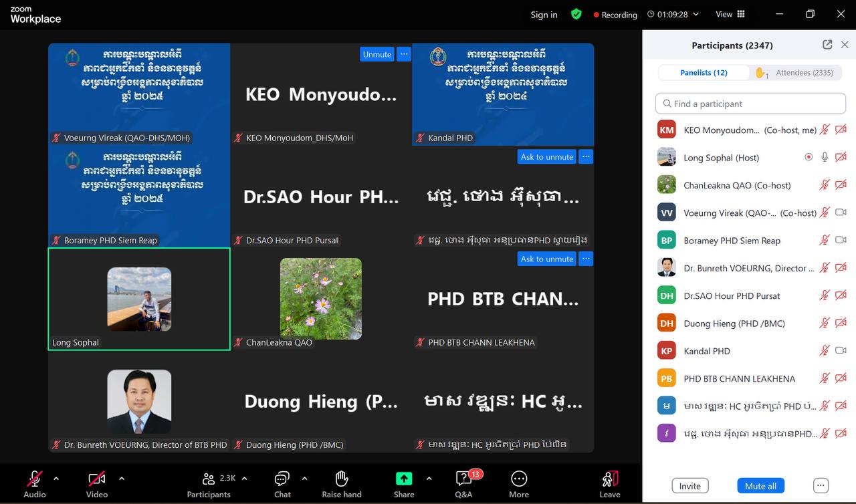Click the green Share screen icon
The height and width of the screenshot is (504, 856).
404,479
